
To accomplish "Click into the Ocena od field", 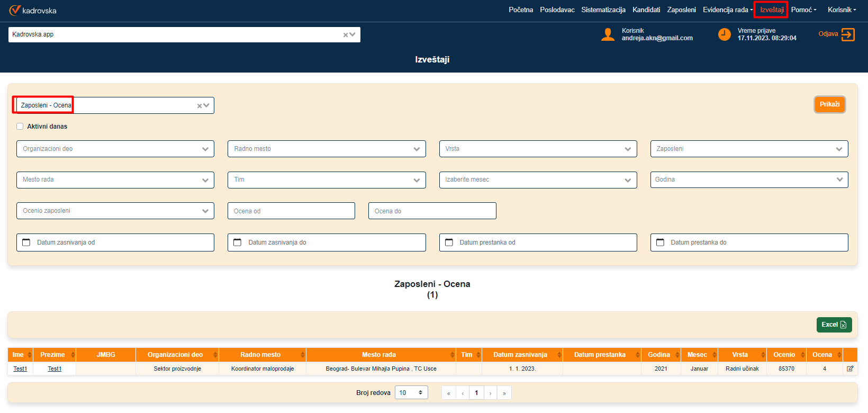I will [x=291, y=211].
